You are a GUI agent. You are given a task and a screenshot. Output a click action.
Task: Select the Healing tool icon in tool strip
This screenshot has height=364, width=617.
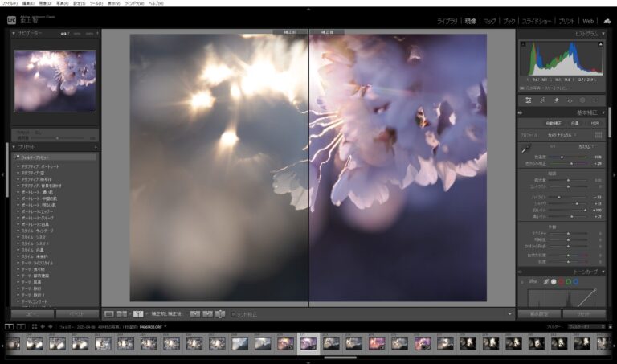pyautogui.click(x=556, y=100)
